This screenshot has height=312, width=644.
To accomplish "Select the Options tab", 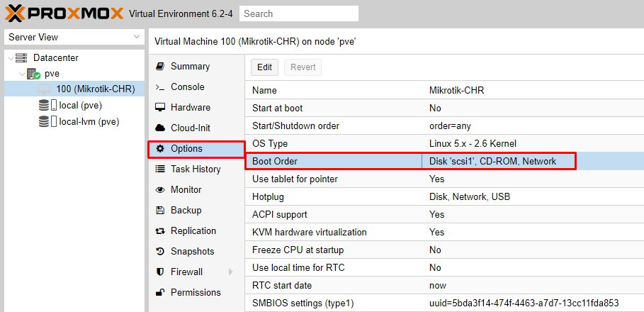I will (x=197, y=149).
